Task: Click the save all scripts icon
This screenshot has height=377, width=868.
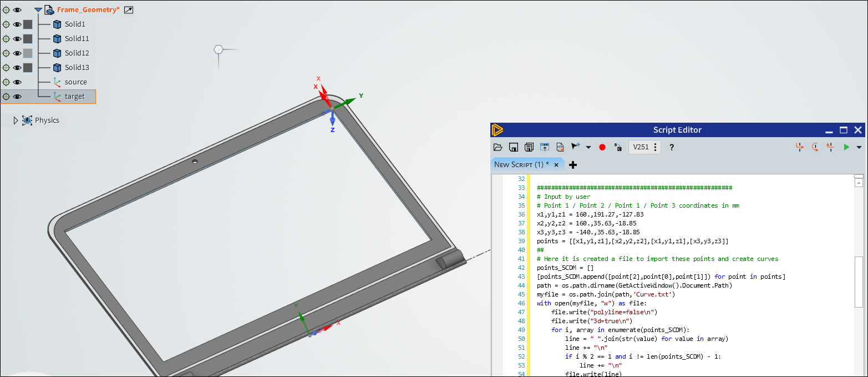Action: (x=529, y=147)
